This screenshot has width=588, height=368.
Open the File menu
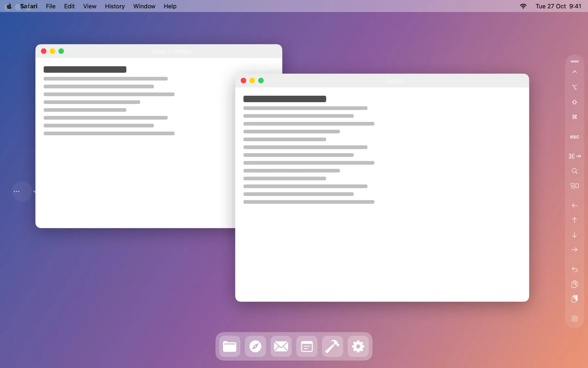tap(51, 6)
